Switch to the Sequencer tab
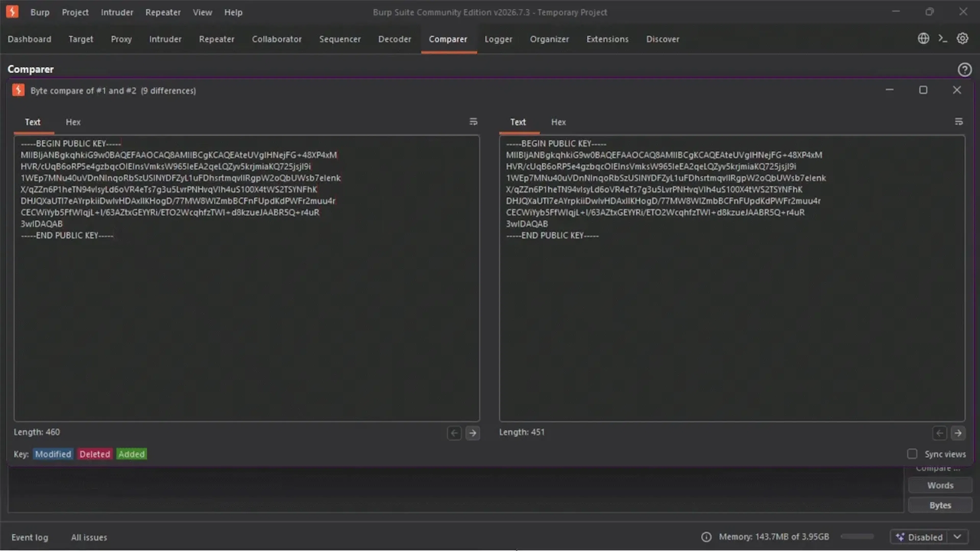980x551 pixels. 340,39
